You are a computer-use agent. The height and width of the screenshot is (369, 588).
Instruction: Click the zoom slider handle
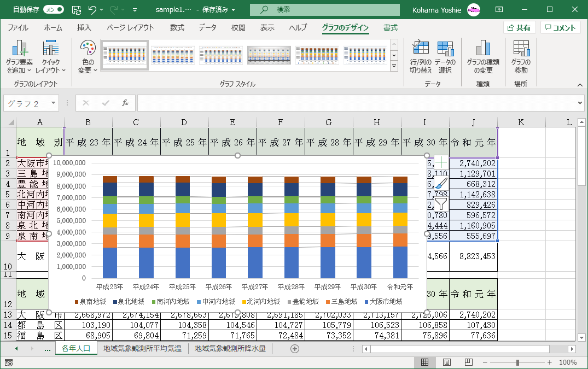point(517,362)
